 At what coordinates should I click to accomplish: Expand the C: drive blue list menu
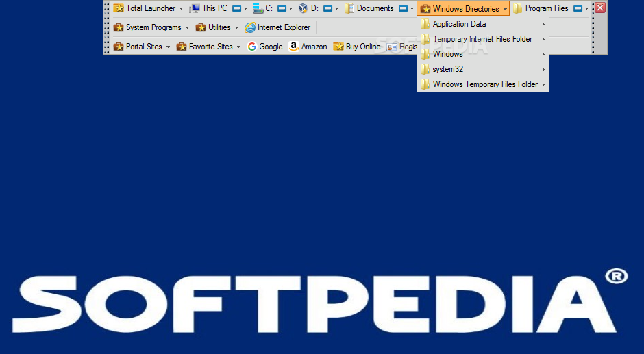pos(284,8)
